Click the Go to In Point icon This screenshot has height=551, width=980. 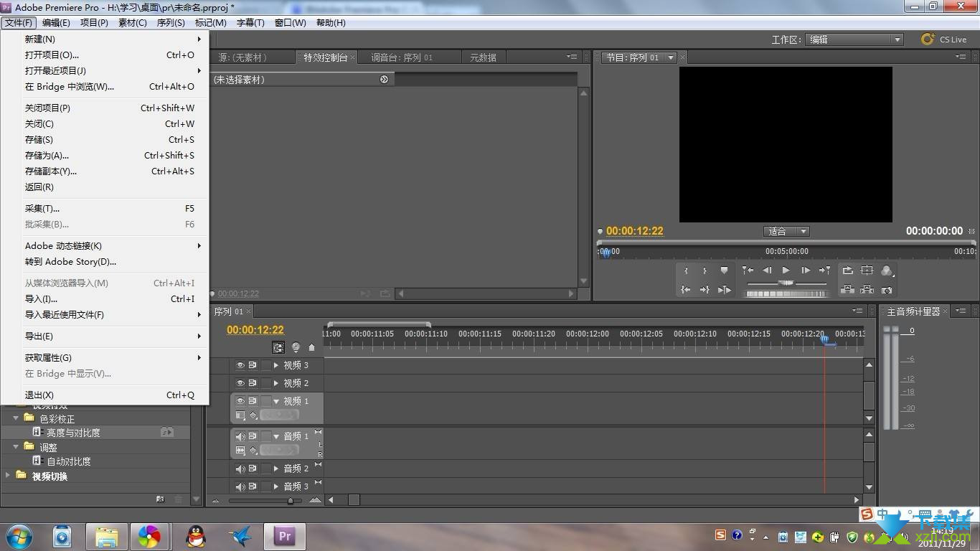click(x=686, y=290)
